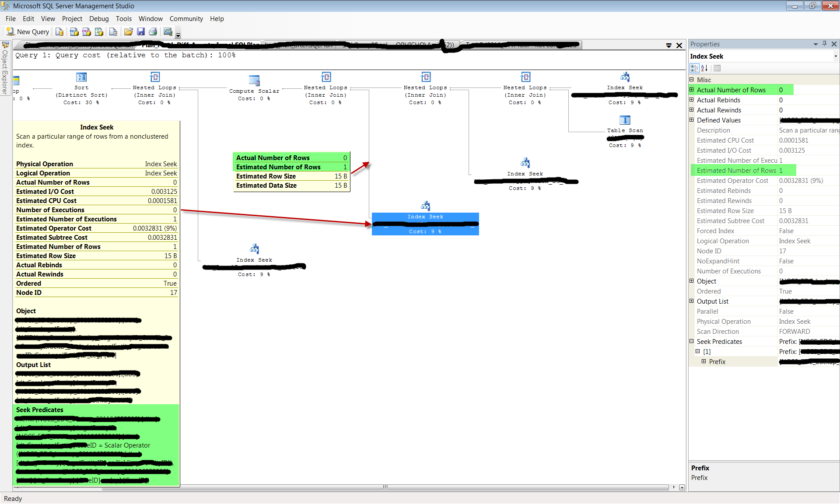Viewport: 840px width, 504px height.
Task: Open the Index Seek object dropdown
Action: coord(835,56)
